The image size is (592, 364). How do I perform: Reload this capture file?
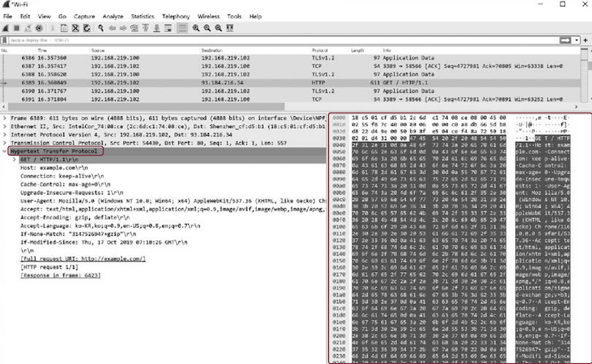coord(87,29)
